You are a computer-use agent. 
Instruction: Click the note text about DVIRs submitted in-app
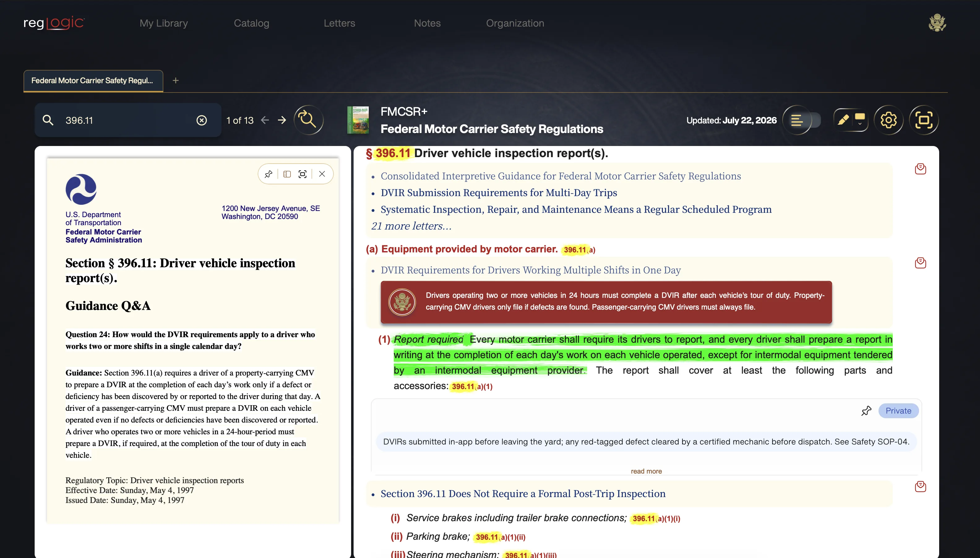point(646,441)
